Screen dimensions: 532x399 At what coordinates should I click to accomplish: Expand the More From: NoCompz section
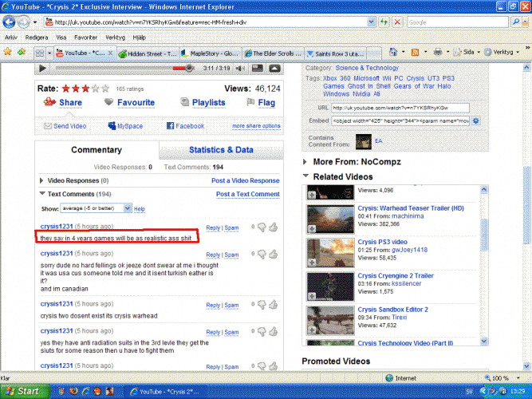point(306,161)
